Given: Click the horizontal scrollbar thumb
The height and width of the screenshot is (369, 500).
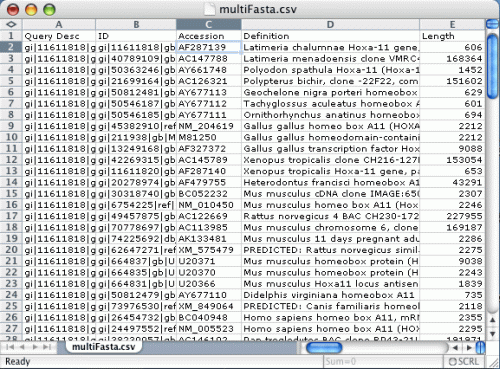Looking at the screenshot, I should (324, 348).
